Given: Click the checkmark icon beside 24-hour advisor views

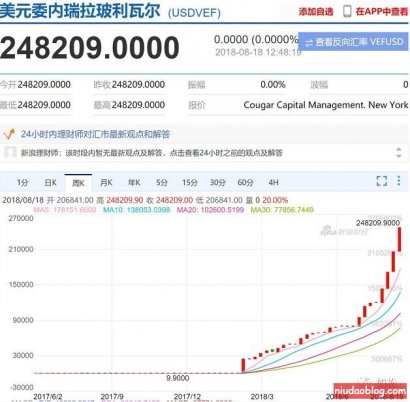Looking at the screenshot, I should [9, 134].
